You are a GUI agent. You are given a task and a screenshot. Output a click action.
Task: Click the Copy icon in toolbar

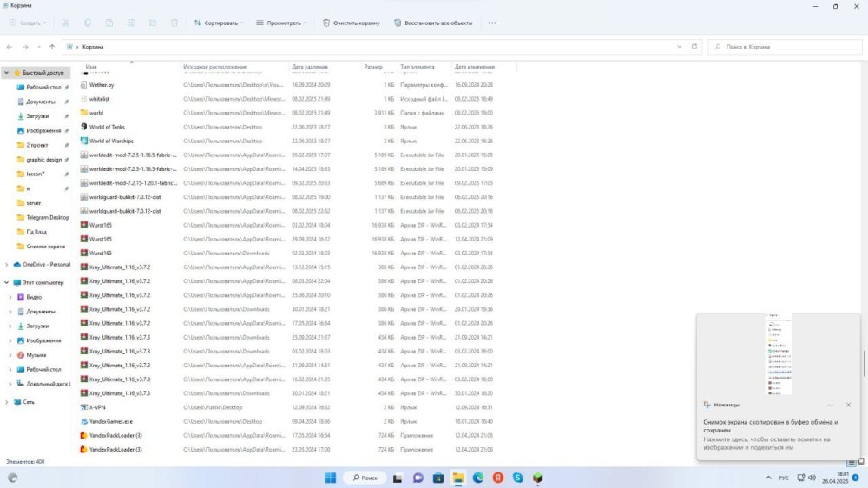[x=88, y=23]
